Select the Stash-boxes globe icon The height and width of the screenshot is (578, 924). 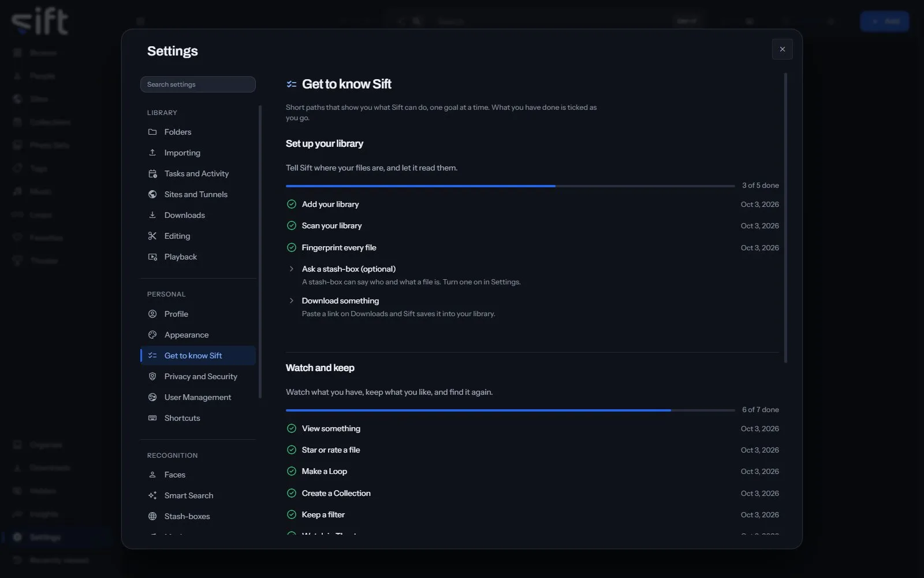click(x=152, y=516)
